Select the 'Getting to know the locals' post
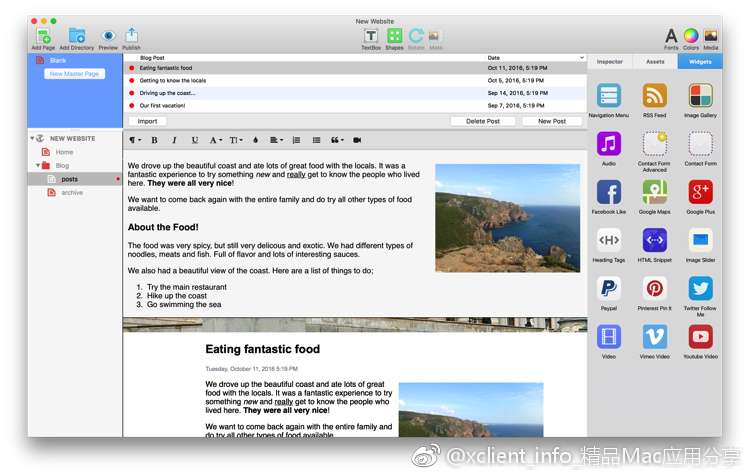Screen dimensions: 750x476 [173, 80]
